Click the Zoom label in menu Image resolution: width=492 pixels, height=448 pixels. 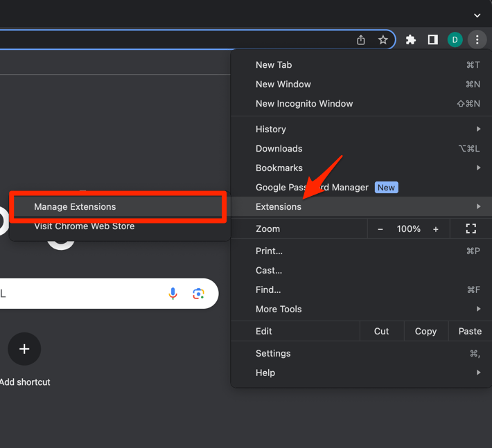[267, 229]
